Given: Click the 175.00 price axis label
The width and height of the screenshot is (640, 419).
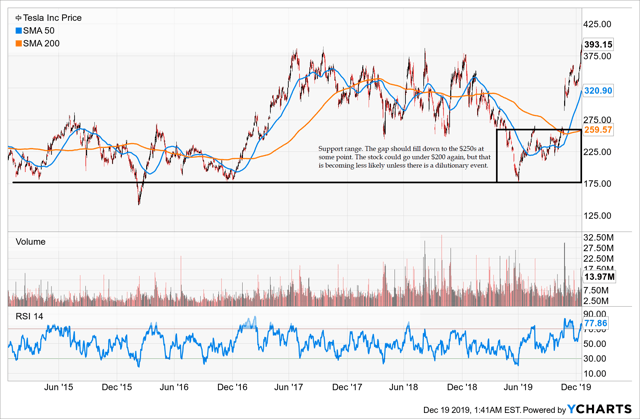Looking at the screenshot, I should pos(598,184).
